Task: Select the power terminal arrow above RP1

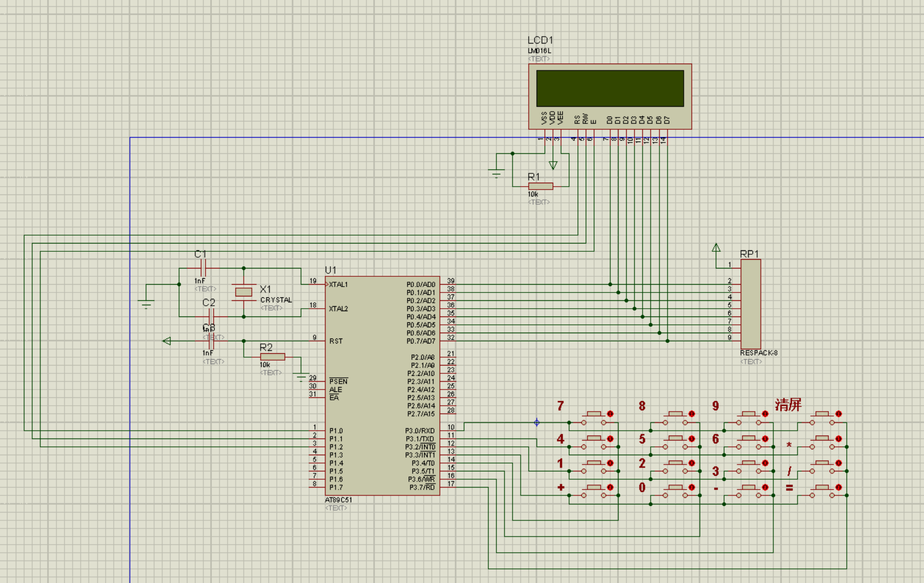Action: pyautogui.click(x=716, y=248)
